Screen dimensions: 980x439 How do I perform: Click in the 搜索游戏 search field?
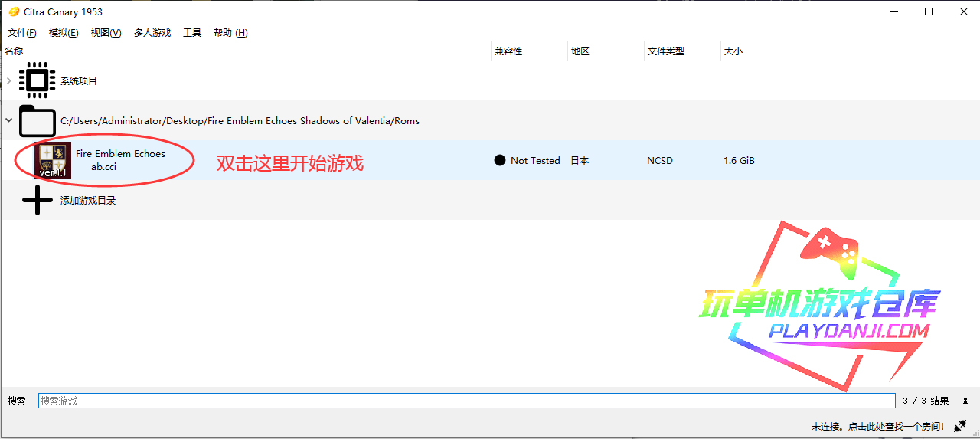[465, 401]
